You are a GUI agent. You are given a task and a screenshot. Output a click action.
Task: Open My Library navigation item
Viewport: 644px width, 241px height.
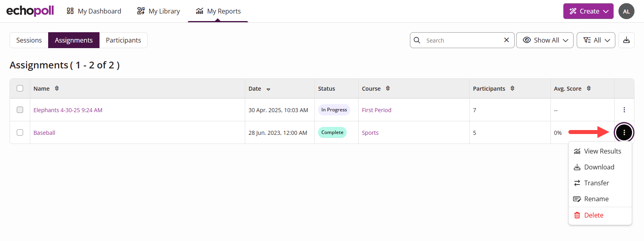158,11
